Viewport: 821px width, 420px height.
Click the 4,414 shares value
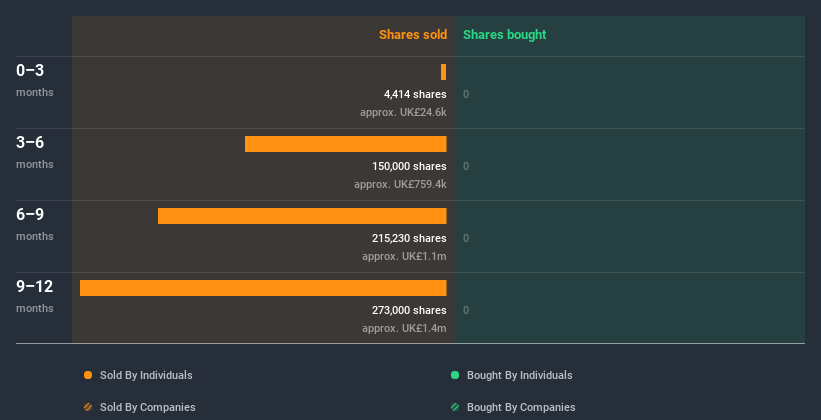415,94
